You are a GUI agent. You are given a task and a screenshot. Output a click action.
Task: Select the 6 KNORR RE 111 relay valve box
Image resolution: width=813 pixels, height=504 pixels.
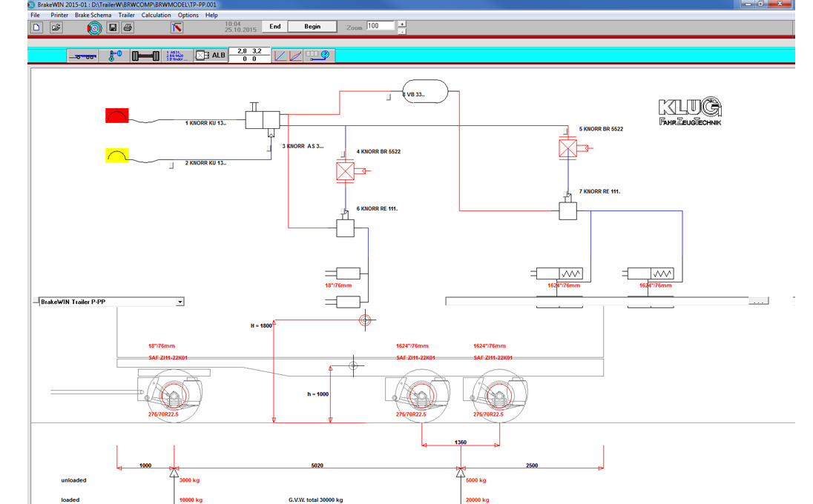346,228
